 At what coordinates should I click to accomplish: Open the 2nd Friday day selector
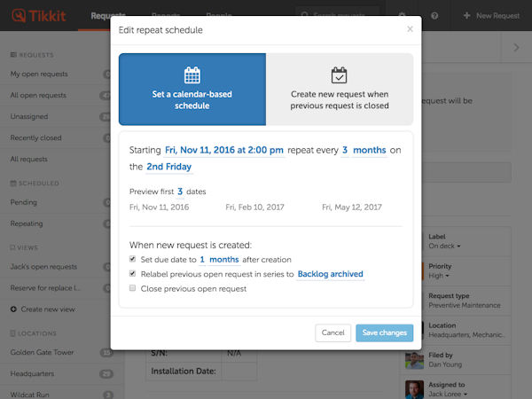tap(168, 167)
